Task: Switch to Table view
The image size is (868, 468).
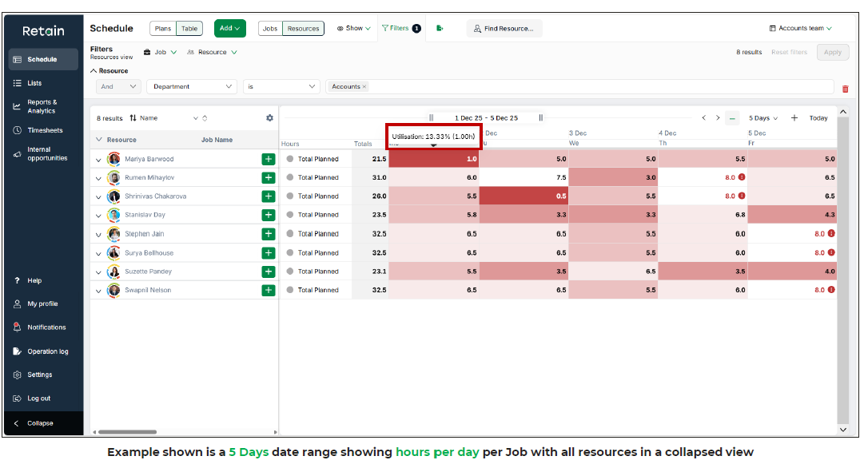Action: coord(189,28)
